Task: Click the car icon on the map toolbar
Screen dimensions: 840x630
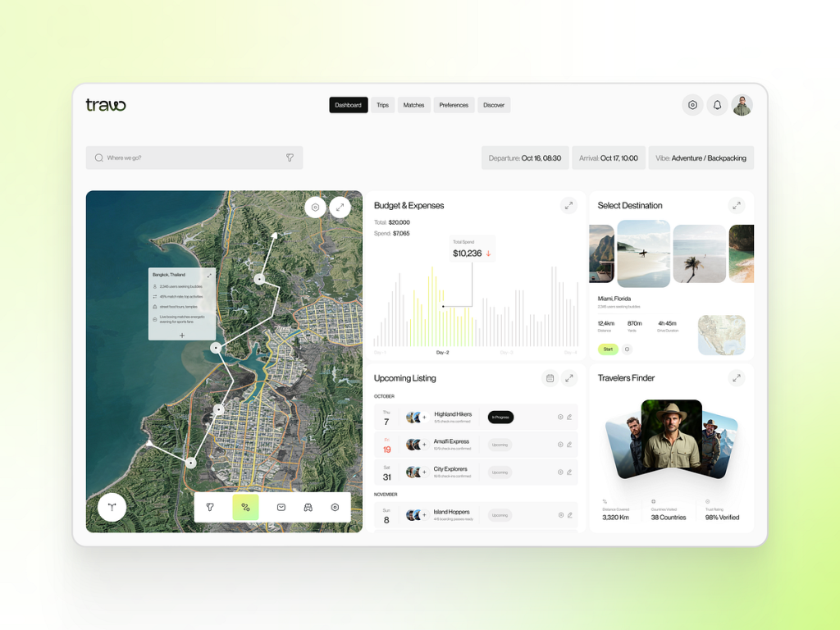Action: (x=308, y=508)
